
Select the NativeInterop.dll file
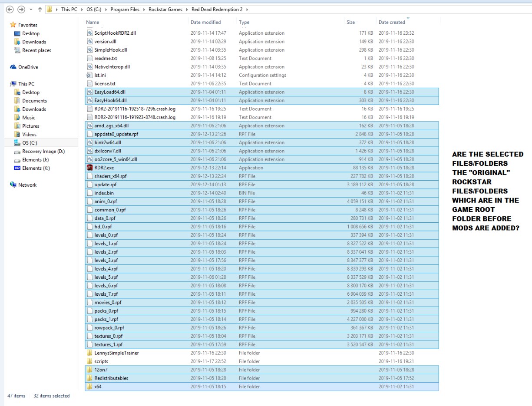point(262,67)
